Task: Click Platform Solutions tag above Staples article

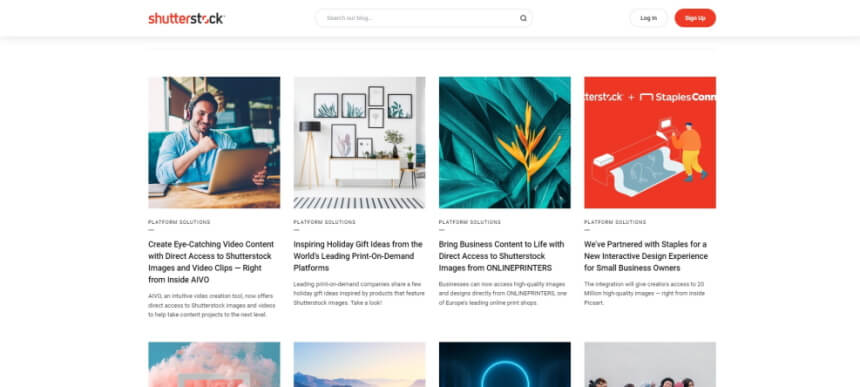Action: 615,222
